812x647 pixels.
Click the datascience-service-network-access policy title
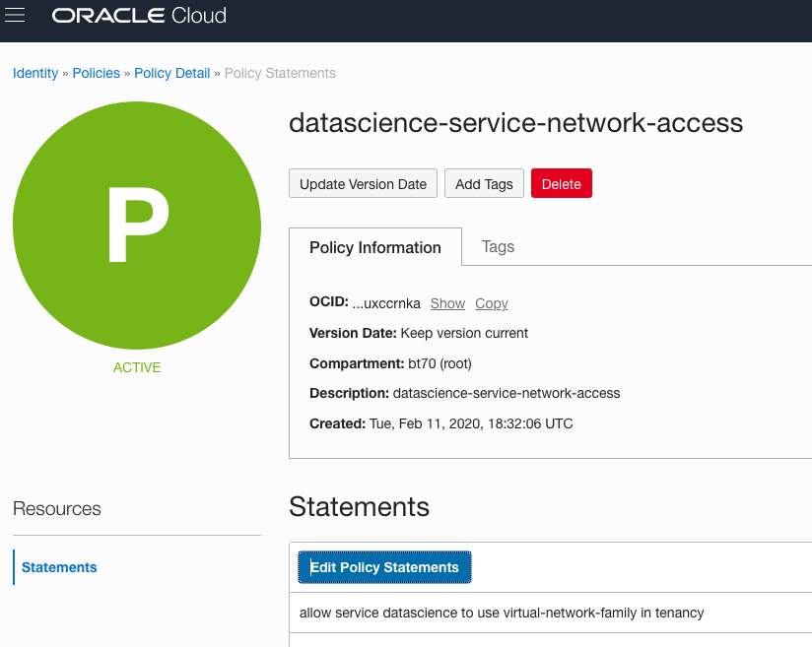tap(515, 123)
